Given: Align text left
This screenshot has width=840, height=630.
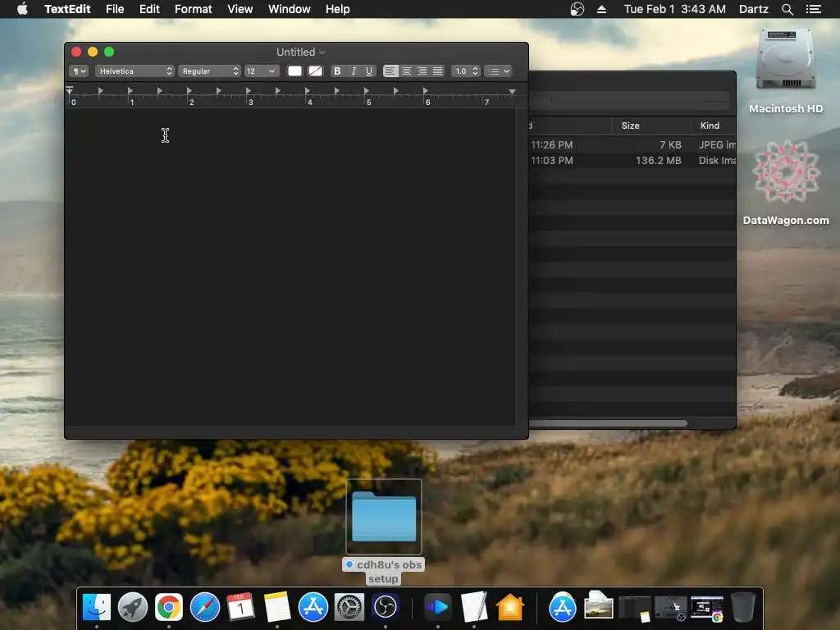Looking at the screenshot, I should click(390, 71).
